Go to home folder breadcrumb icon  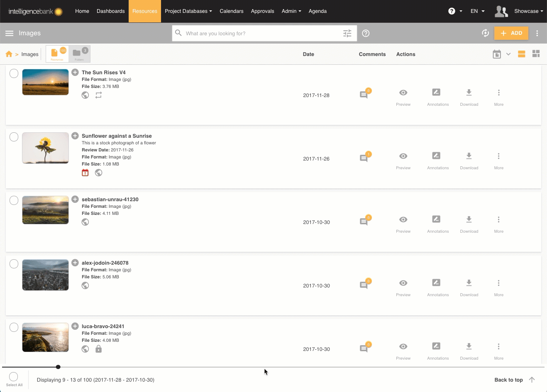click(x=9, y=54)
